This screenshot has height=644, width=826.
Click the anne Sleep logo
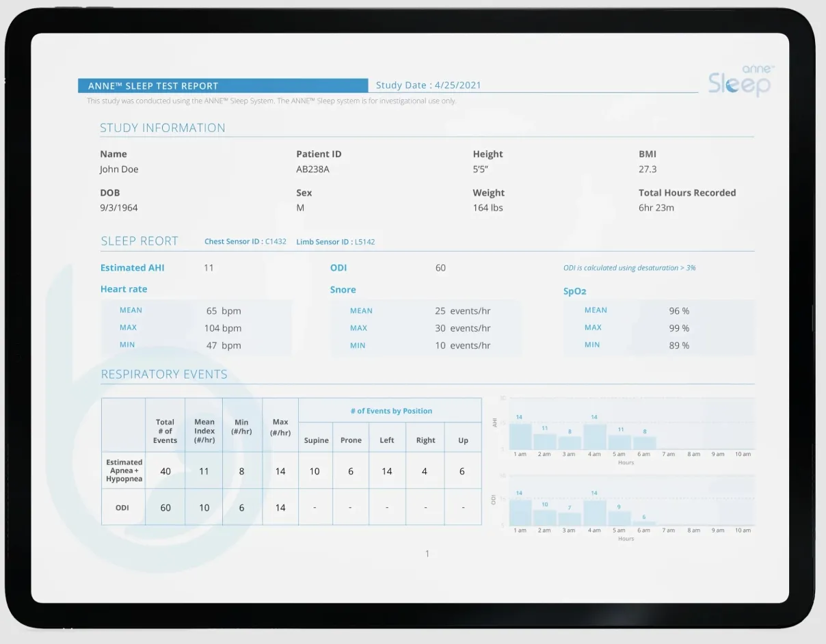pos(741,81)
